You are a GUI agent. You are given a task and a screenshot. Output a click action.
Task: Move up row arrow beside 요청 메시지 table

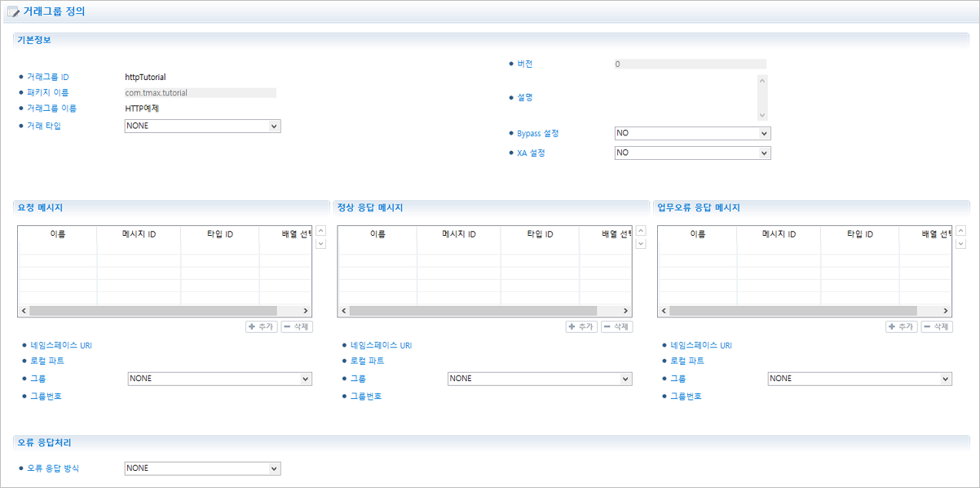[320, 231]
